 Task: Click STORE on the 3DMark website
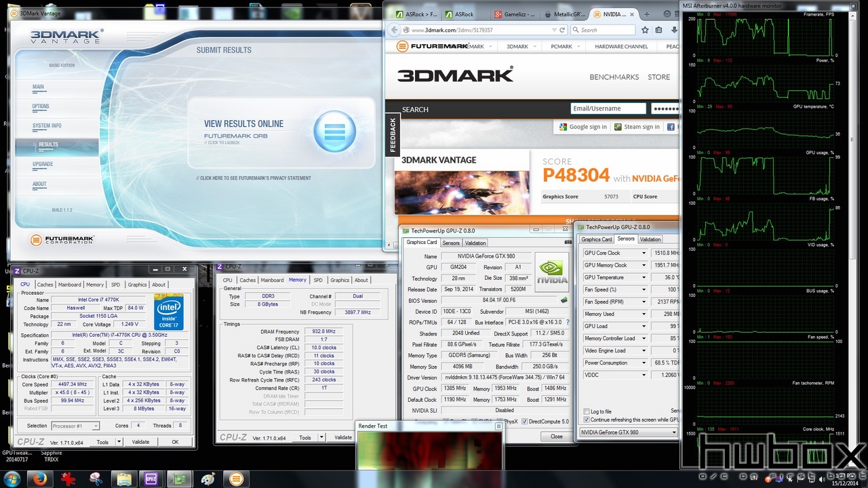click(x=658, y=77)
